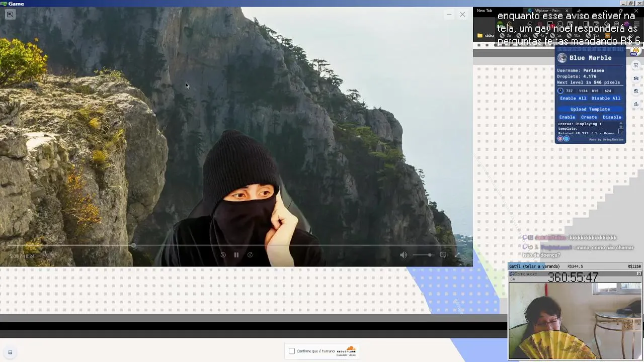Image resolution: width=644 pixels, height=362 pixels.
Task: Click Enable All in Blue Marble
Action: point(573,99)
